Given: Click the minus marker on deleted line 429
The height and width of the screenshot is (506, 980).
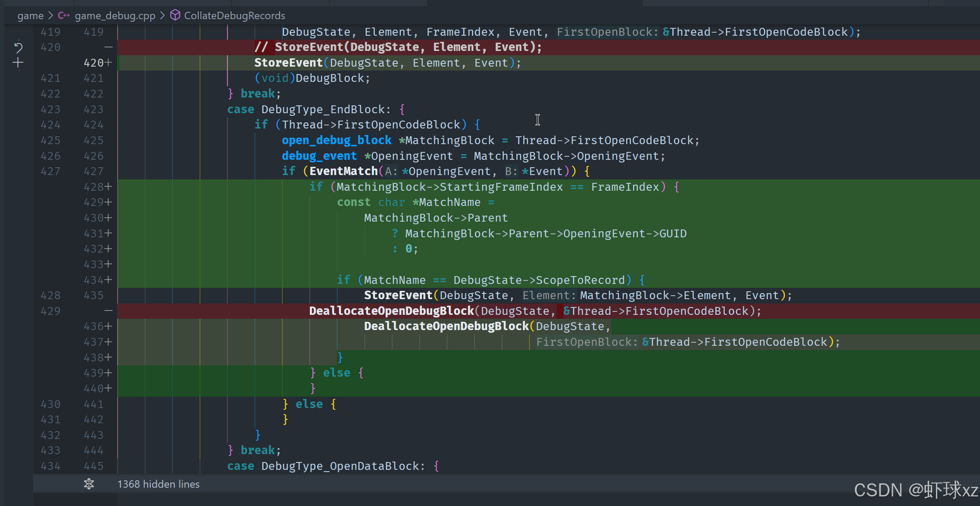Looking at the screenshot, I should coord(109,311).
